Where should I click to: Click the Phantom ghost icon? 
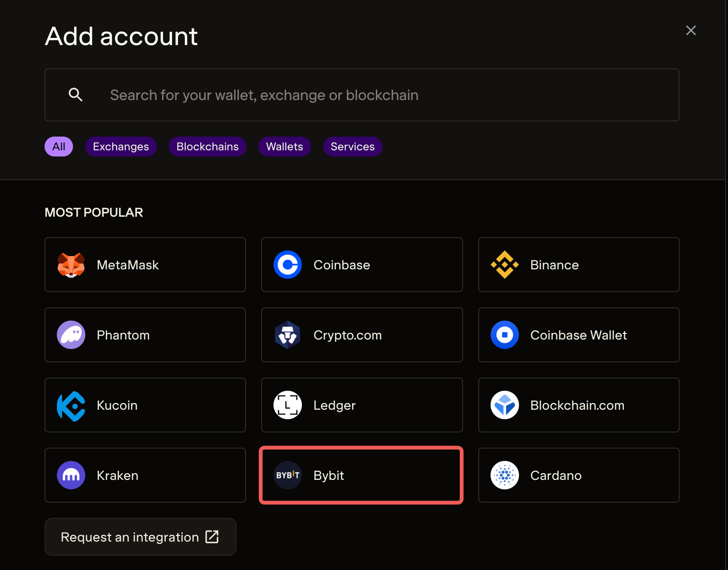[71, 335]
